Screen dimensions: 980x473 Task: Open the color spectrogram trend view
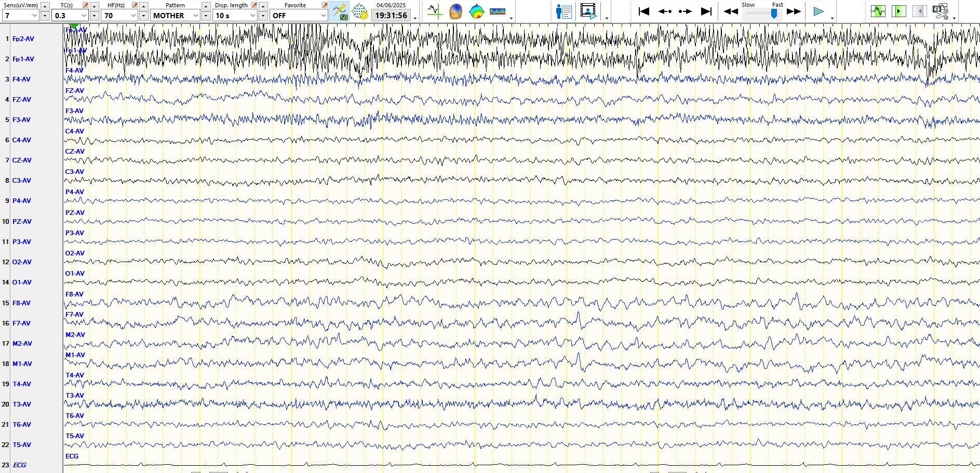498,11
